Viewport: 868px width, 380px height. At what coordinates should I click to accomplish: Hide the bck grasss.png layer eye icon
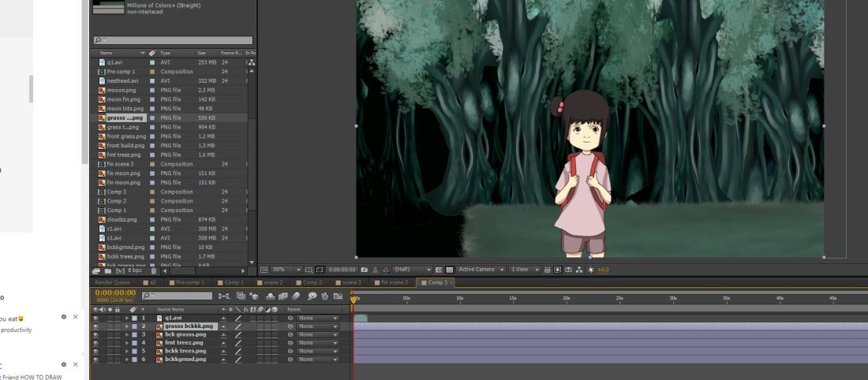(95, 334)
